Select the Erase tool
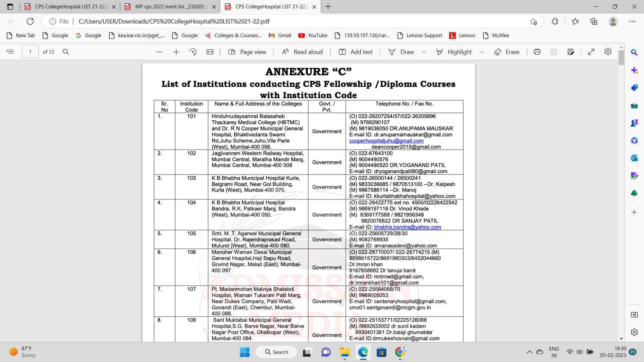The image size is (644, 362). point(507,52)
